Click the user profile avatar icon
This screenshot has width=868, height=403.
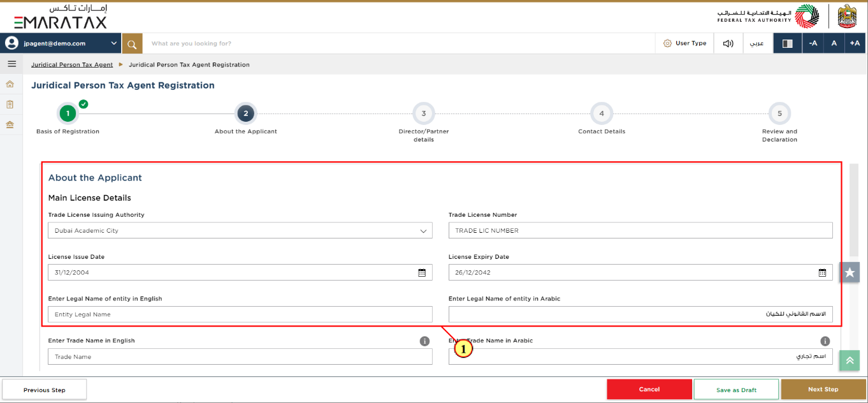(11, 43)
